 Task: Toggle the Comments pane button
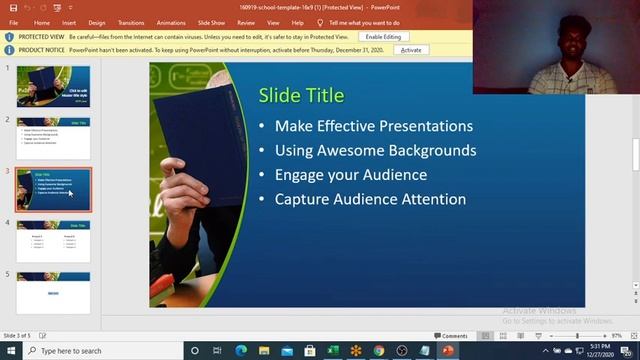[x=451, y=336]
